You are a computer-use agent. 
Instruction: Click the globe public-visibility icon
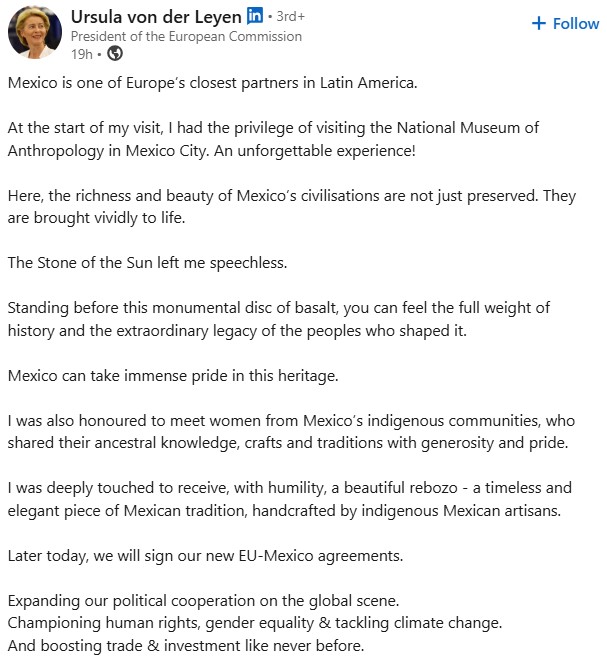pos(115,53)
